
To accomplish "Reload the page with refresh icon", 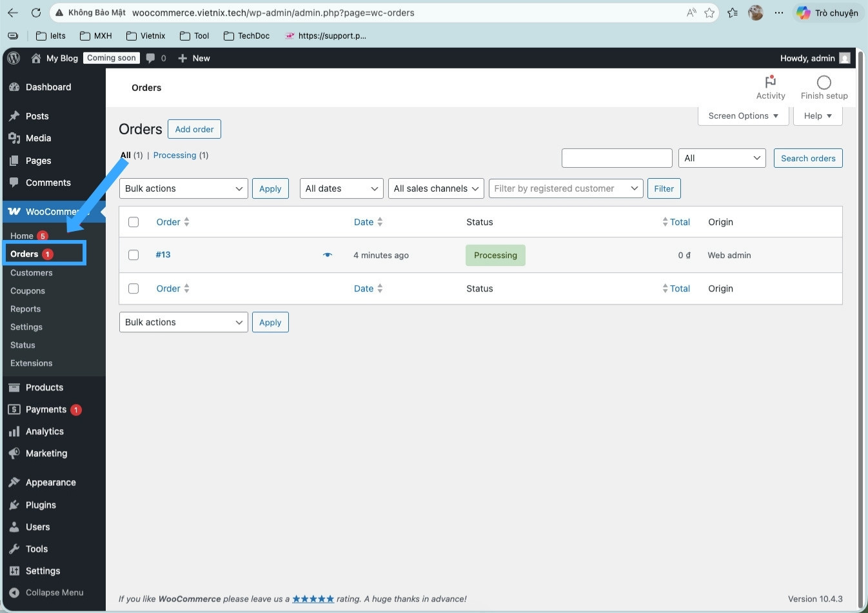I will click(36, 12).
